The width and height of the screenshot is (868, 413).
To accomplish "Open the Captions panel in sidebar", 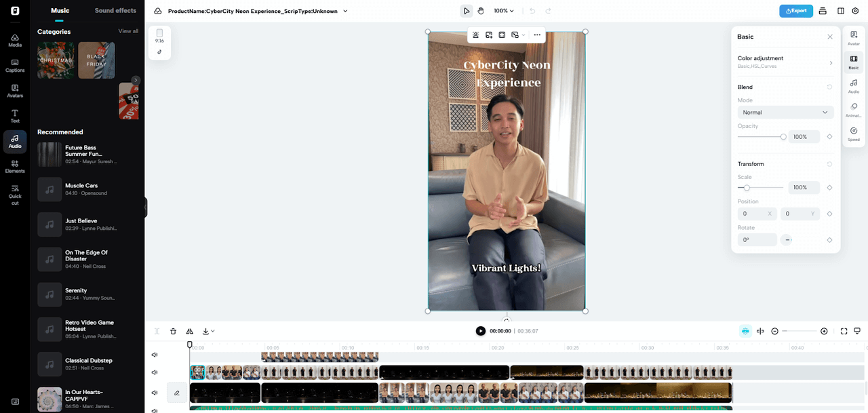I will coord(15,65).
